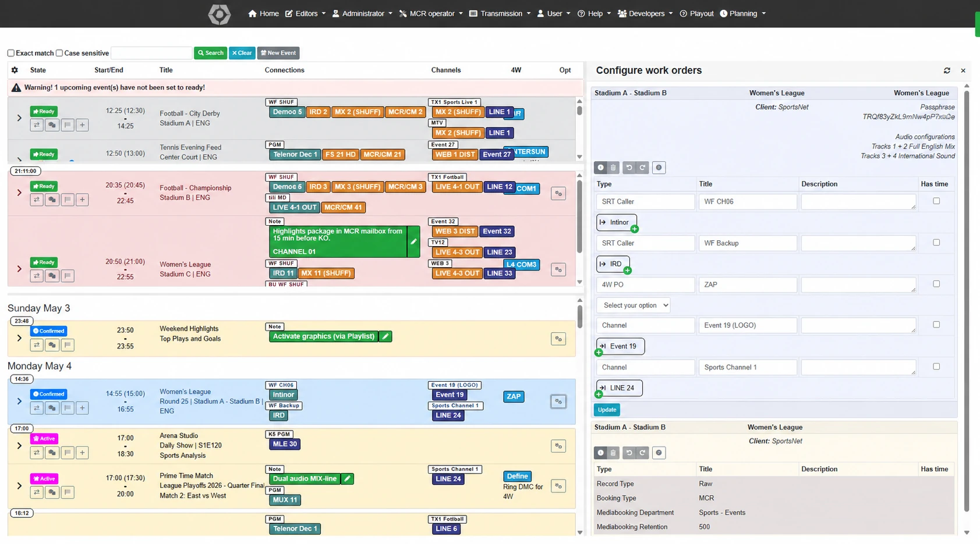The image size is (980, 544).
Task: Click the Update button in work orders
Action: 607,410
